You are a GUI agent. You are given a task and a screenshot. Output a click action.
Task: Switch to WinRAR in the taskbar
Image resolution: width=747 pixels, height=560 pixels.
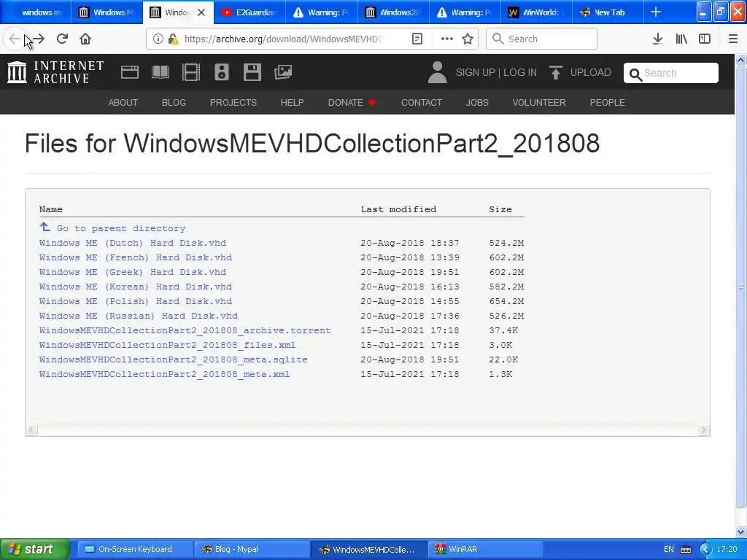point(485,550)
